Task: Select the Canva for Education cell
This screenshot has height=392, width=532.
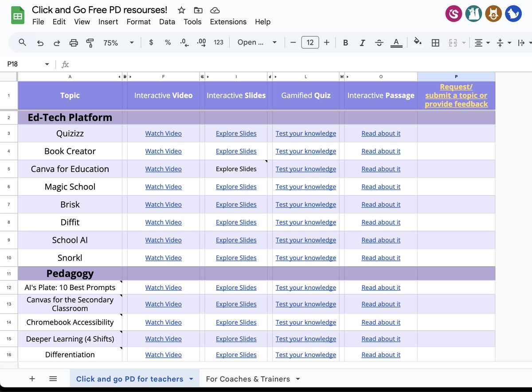Action: (70, 169)
